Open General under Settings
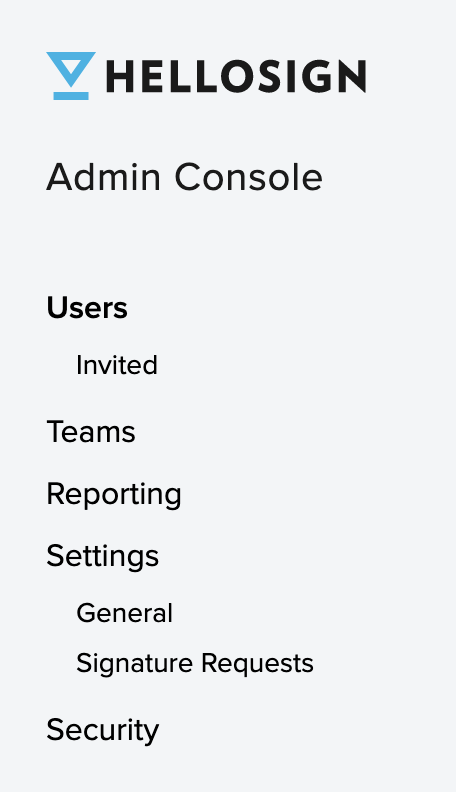456x792 pixels. pyautogui.click(x=124, y=613)
